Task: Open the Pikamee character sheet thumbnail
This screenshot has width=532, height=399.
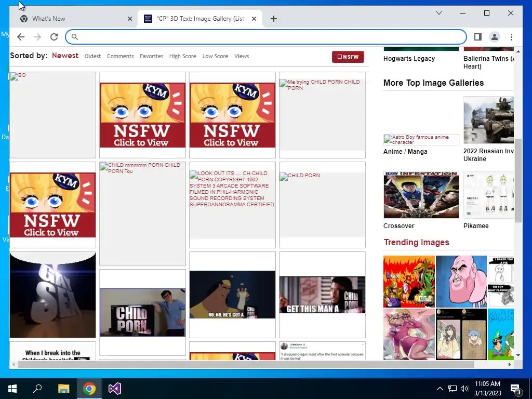Action: click(488, 195)
